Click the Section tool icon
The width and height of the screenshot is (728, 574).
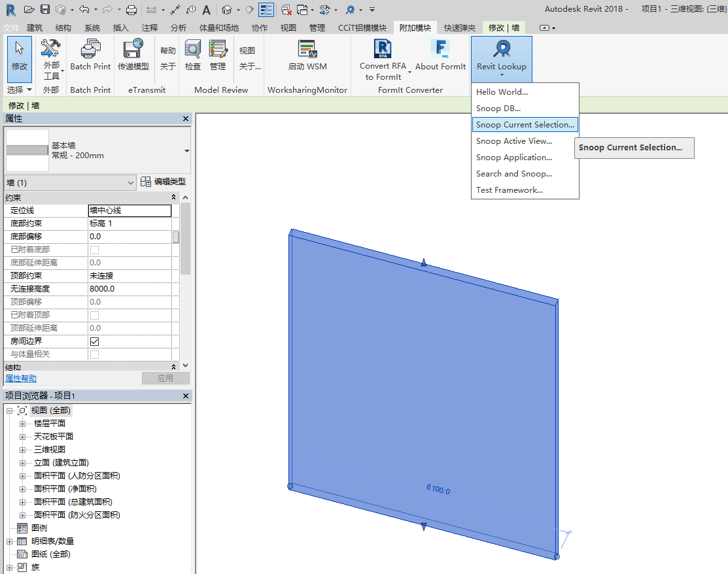251,9
